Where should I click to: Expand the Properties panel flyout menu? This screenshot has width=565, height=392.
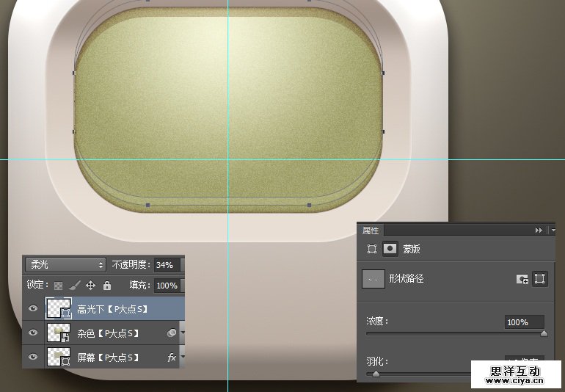(553, 230)
